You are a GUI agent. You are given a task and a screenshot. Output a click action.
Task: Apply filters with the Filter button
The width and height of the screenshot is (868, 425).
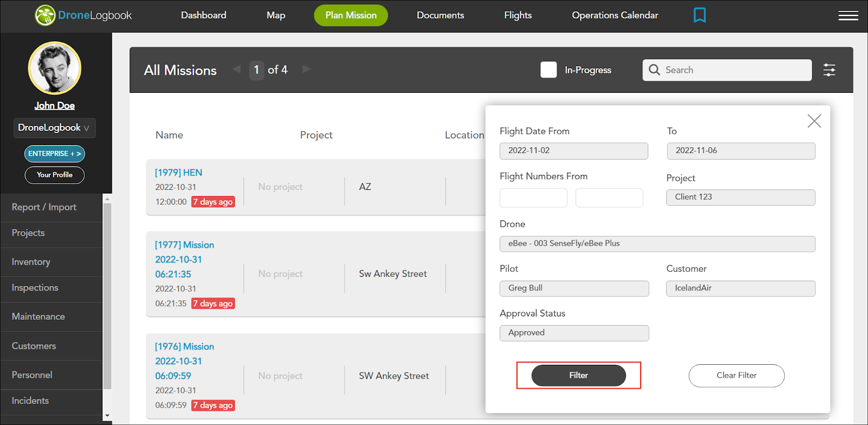pyautogui.click(x=578, y=376)
